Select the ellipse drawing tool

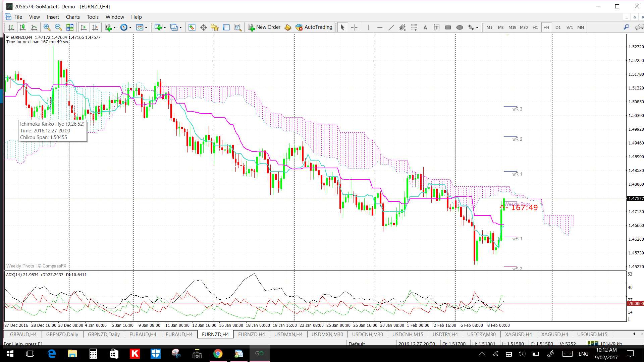click(460, 27)
